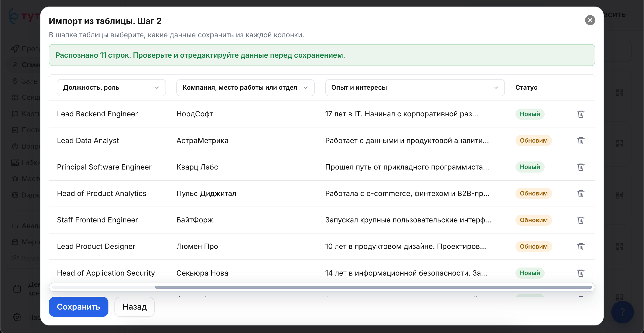
Task: Click the 'Lead Data Analyst' cell
Action: point(88,141)
